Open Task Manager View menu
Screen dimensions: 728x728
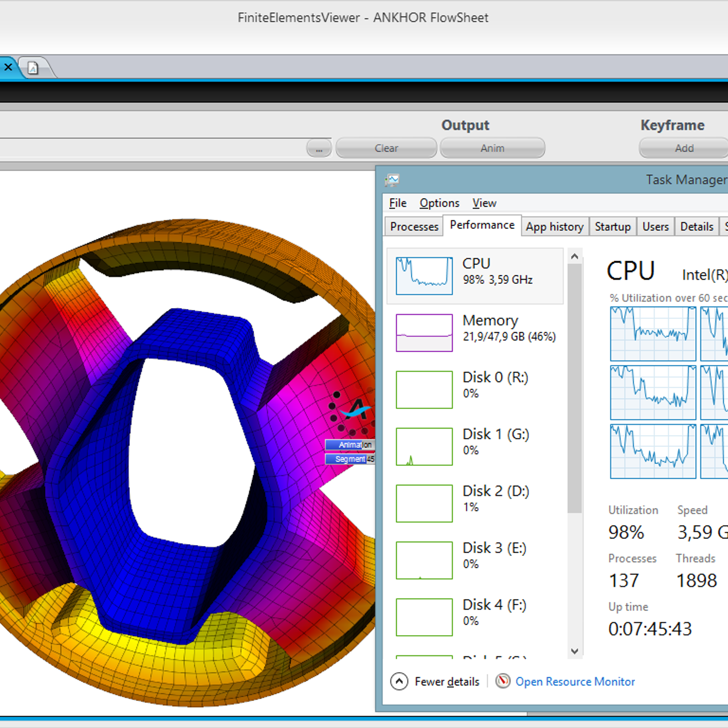click(x=484, y=203)
